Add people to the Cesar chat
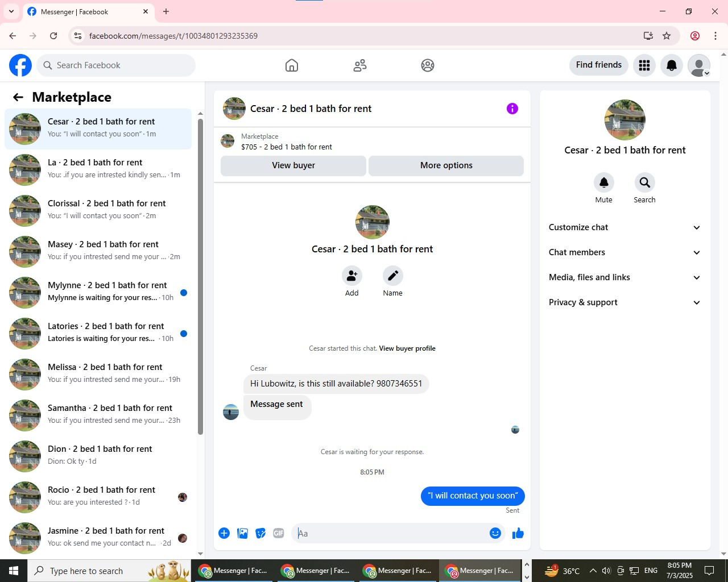Viewport: 728px width, 582px height. point(352,276)
